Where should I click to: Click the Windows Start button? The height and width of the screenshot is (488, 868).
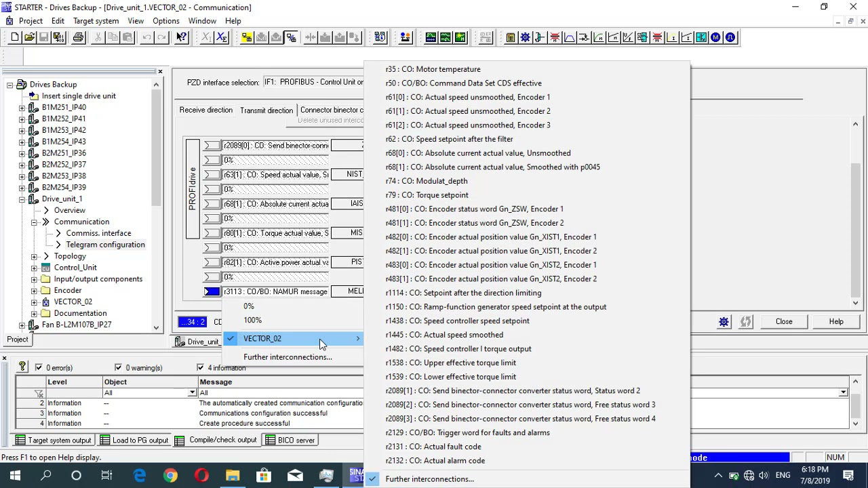tap(15, 476)
